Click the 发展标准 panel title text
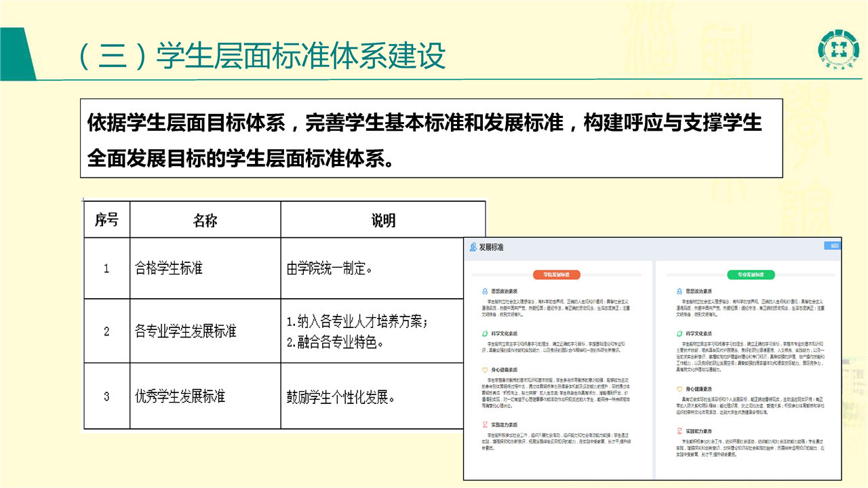Viewport: 868px width, 488px height. click(492, 248)
